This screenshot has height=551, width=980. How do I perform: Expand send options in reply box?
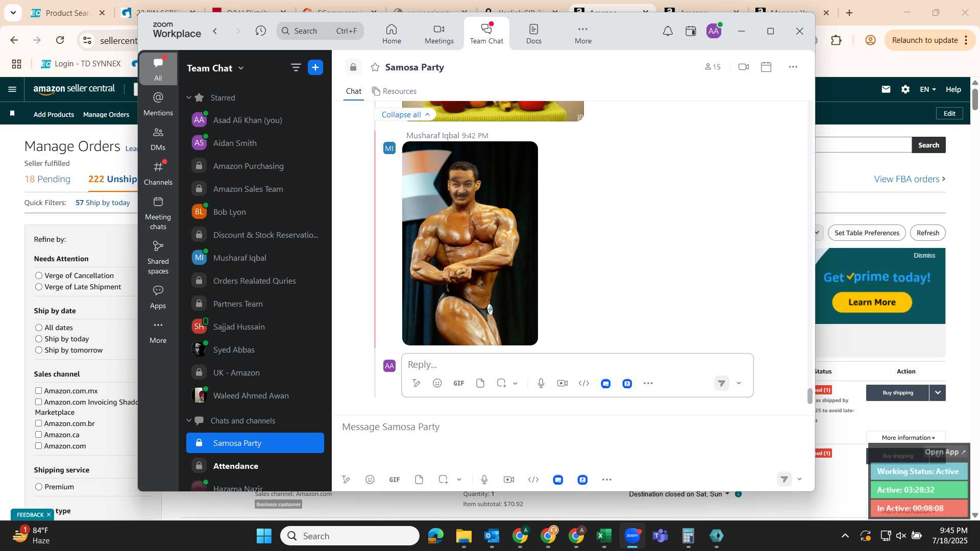(739, 383)
